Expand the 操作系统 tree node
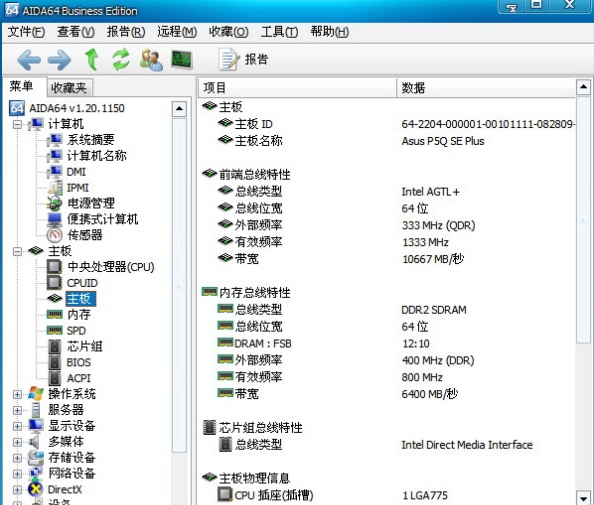The image size is (594, 505). (x=17, y=394)
